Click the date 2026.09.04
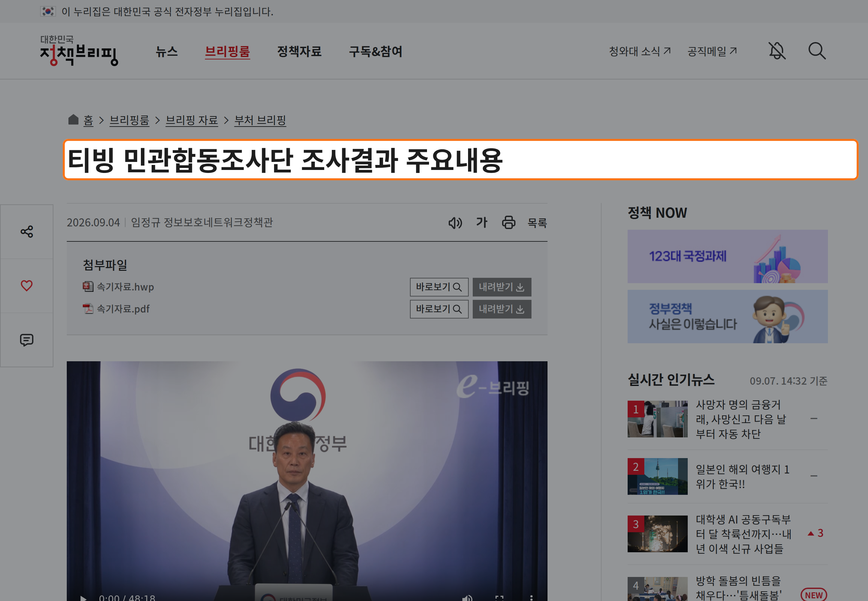 [x=93, y=223]
